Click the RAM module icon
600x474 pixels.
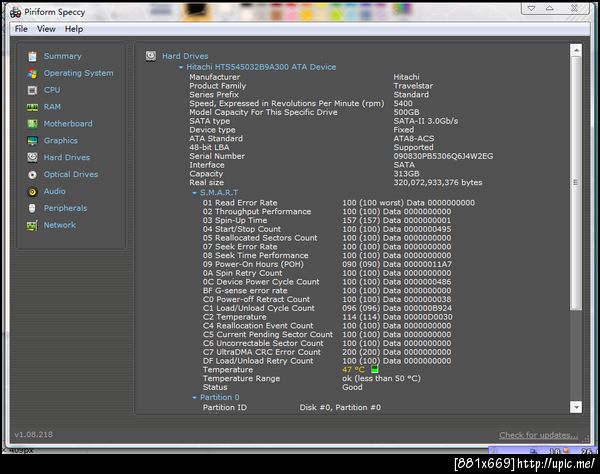pos(32,107)
